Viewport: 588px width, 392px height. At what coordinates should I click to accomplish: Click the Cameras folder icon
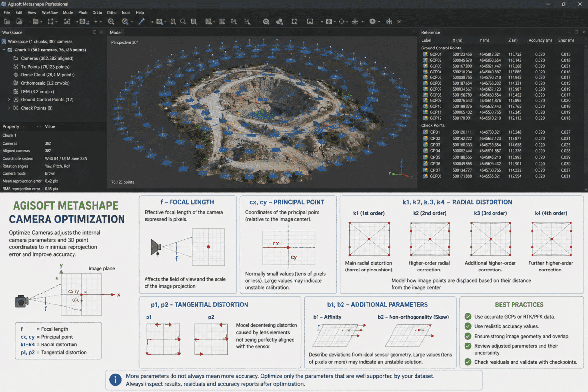(x=16, y=58)
